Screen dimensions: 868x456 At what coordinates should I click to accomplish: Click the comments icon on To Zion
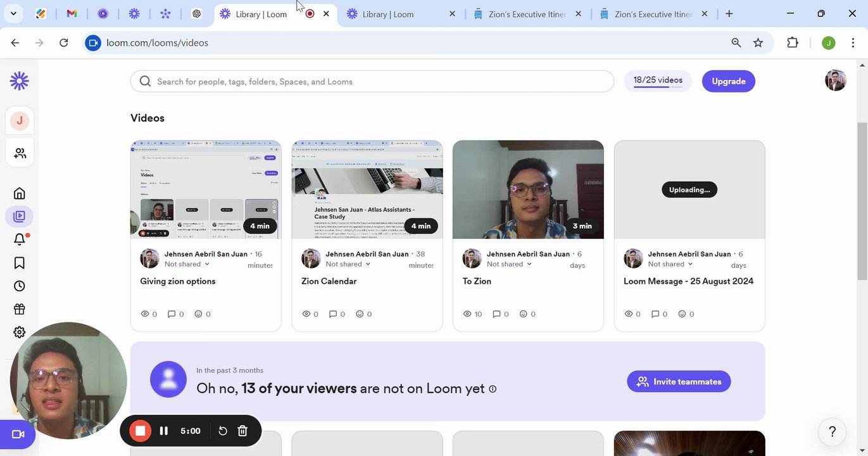coord(496,314)
